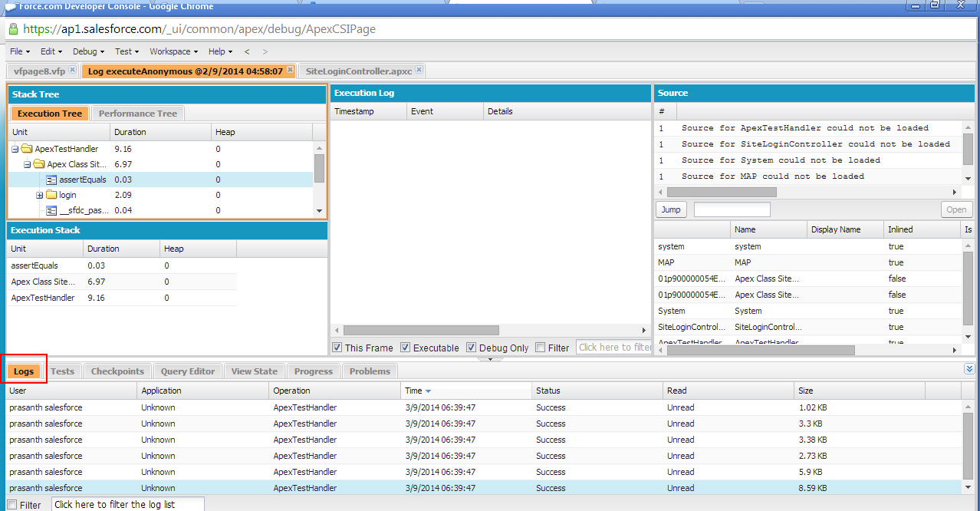Click the Execution Log filter text field
This screenshot has width=980, height=511.
(x=613, y=348)
